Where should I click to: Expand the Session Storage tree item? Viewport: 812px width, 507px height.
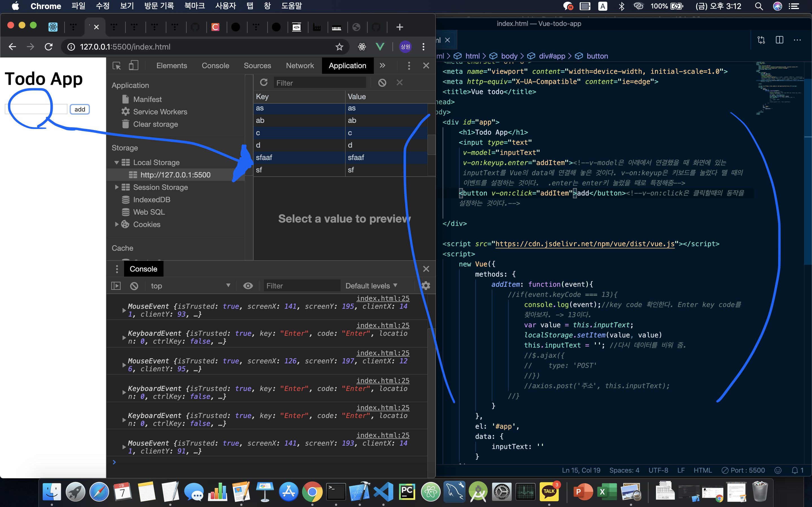point(117,187)
